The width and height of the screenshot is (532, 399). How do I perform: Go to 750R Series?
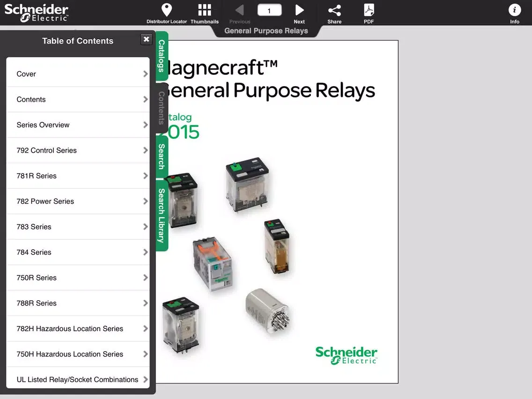78,278
